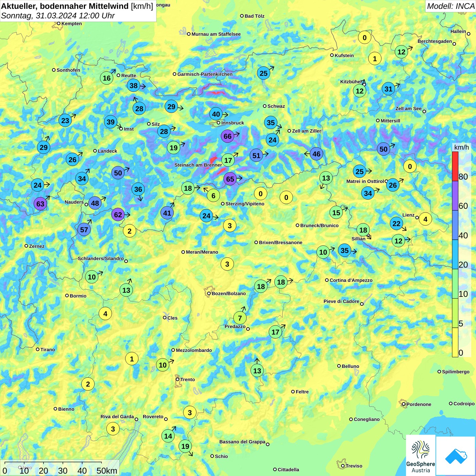The image size is (476, 476).
Task: Click the 50km scale bar label
Action: click(107, 471)
